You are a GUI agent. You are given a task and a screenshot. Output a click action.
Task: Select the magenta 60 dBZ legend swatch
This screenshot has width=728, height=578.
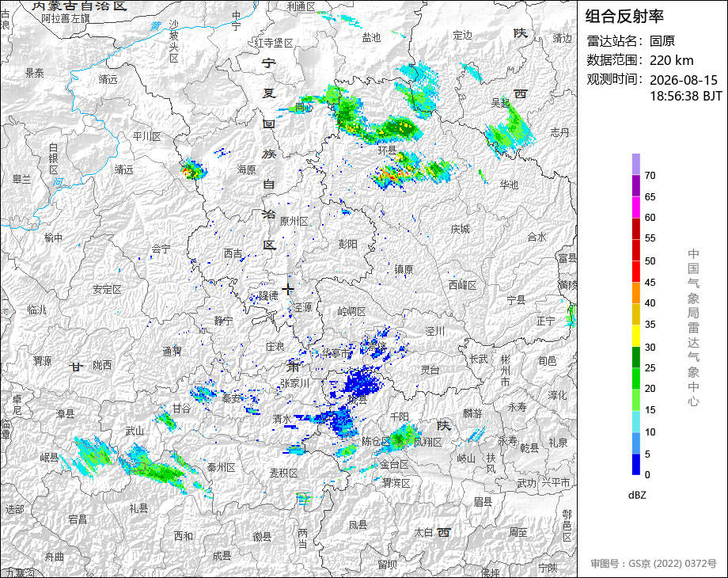[x=636, y=207]
